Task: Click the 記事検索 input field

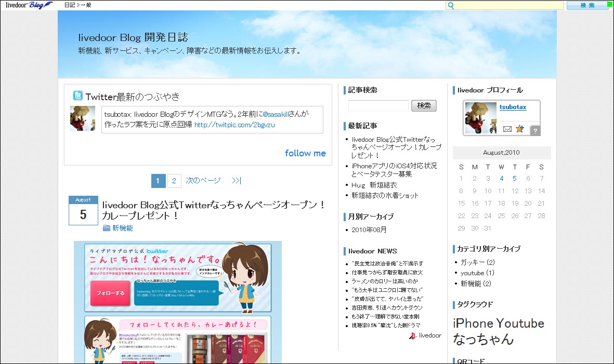Action: click(378, 105)
